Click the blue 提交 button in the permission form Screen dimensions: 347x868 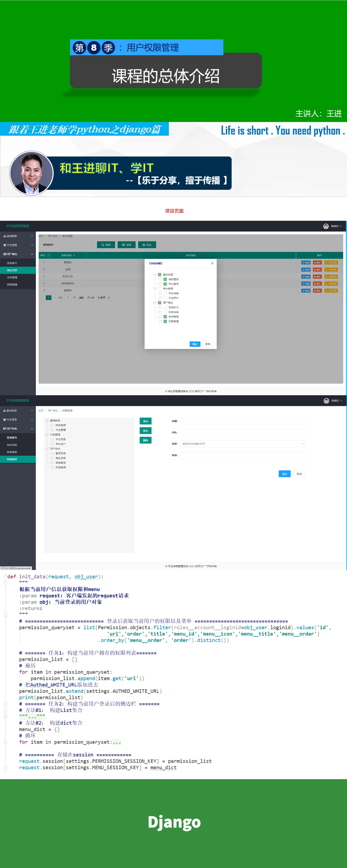(x=284, y=473)
